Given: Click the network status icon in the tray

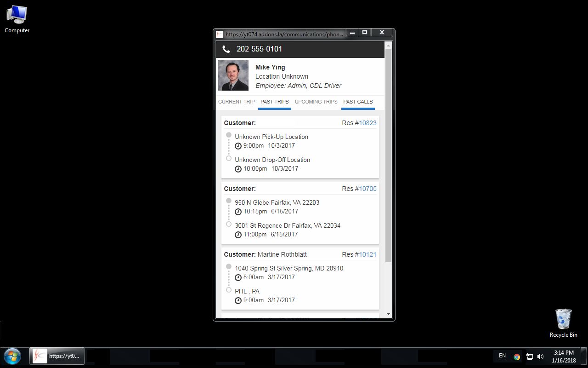Looking at the screenshot, I should 530,356.
